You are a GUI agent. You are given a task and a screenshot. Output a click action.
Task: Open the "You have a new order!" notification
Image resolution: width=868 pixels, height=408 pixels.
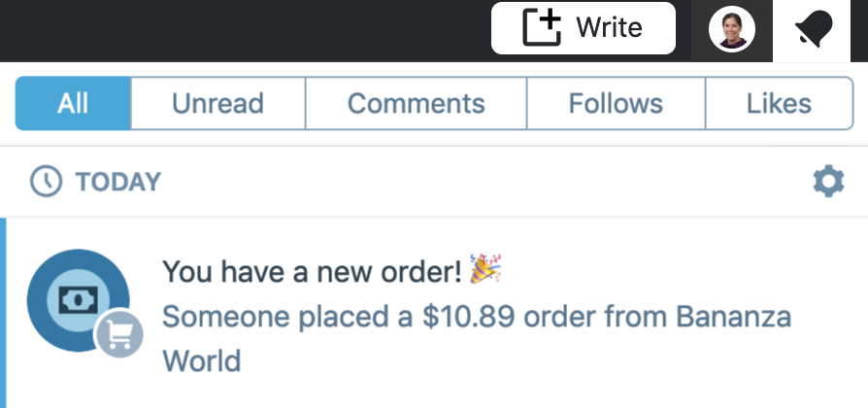click(313, 272)
